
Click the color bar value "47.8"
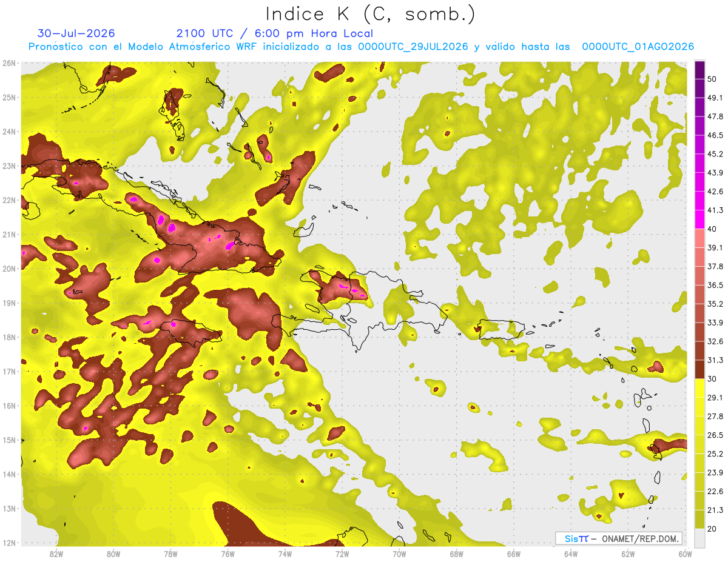pos(715,116)
